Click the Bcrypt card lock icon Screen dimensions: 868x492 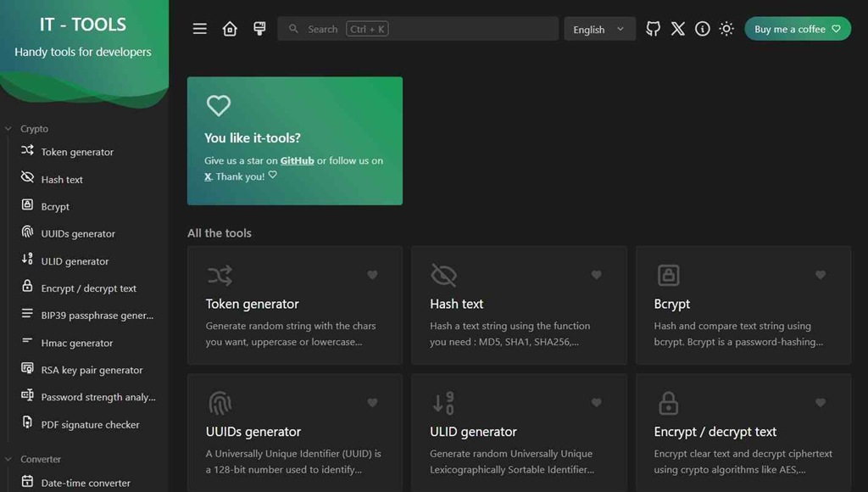[668, 276]
